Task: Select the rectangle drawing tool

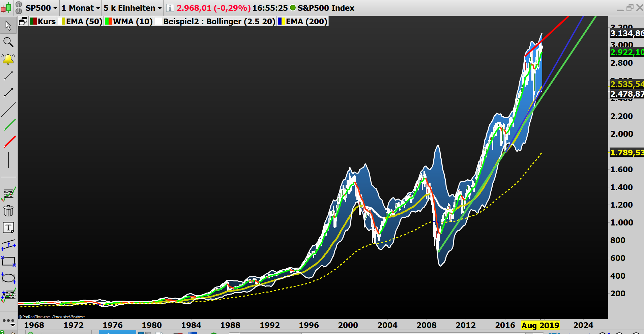Action: click(8, 261)
